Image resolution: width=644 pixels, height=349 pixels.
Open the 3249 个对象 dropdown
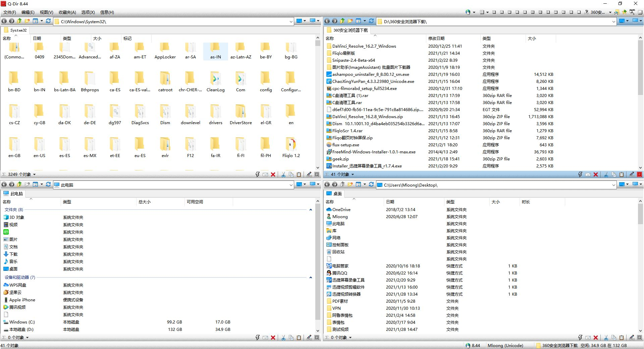34,174
